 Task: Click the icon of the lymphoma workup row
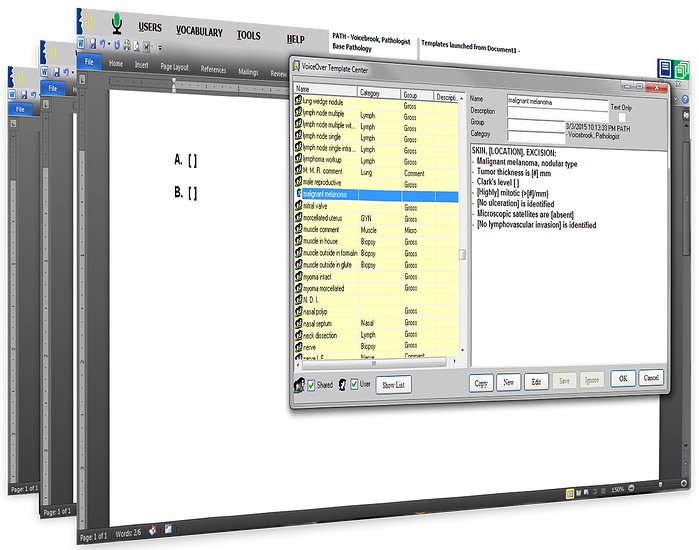299,158
